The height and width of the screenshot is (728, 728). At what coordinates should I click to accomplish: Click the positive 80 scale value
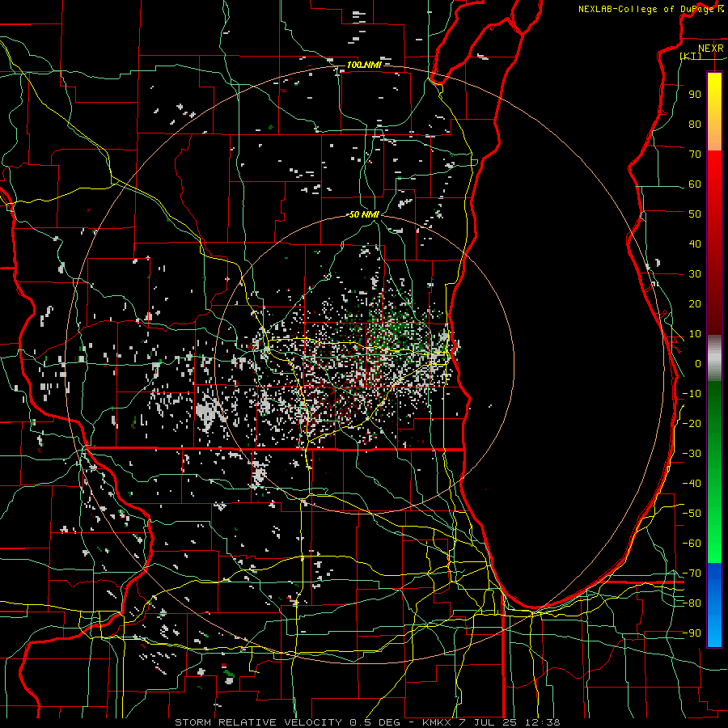(695, 124)
